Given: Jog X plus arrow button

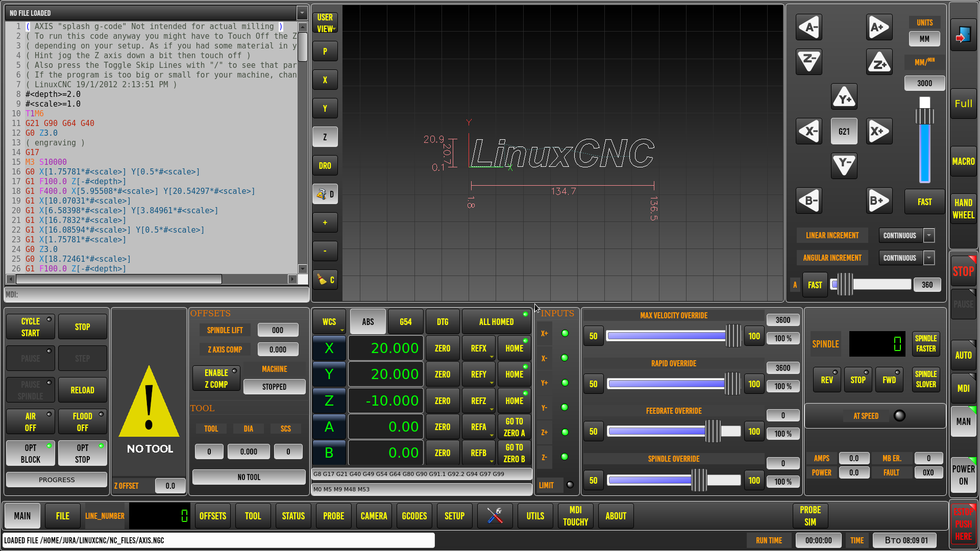Looking at the screenshot, I should click(879, 131).
